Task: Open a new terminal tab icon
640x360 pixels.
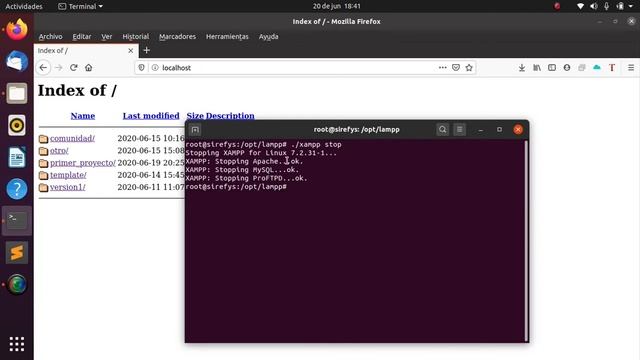Action: click(195, 130)
